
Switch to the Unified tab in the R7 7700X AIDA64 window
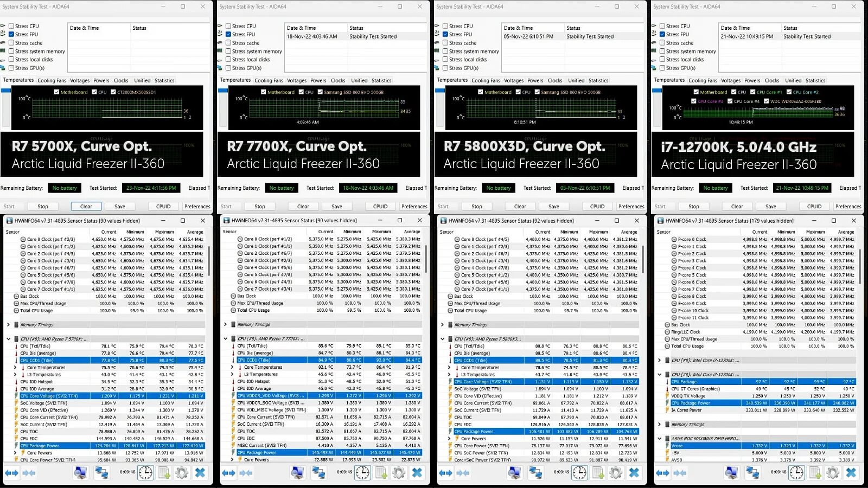point(359,80)
